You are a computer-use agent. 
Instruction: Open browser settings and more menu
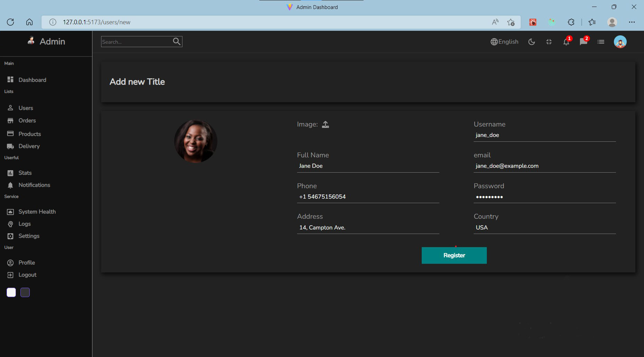click(632, 22)
